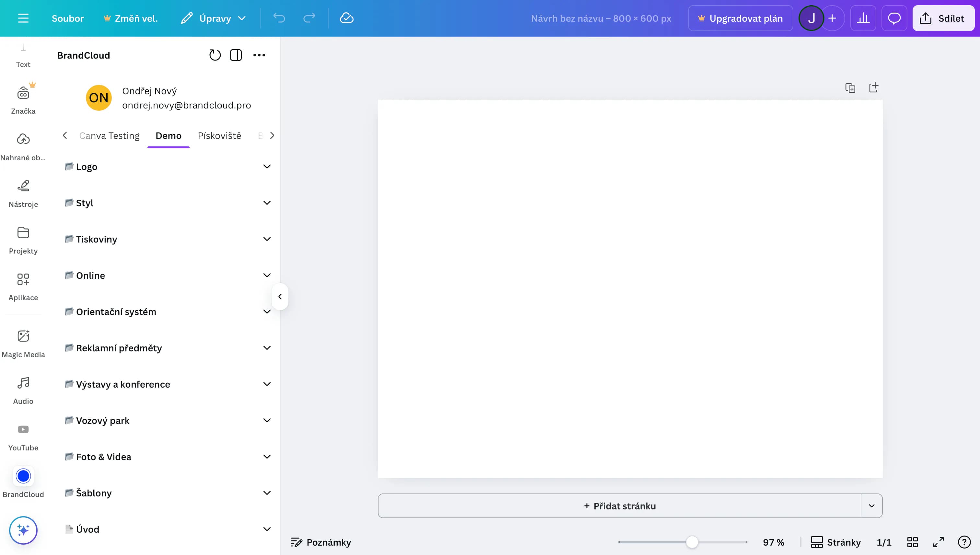Switch to the Pískoviště tab

pyautogui.click(x=219, y=136)
